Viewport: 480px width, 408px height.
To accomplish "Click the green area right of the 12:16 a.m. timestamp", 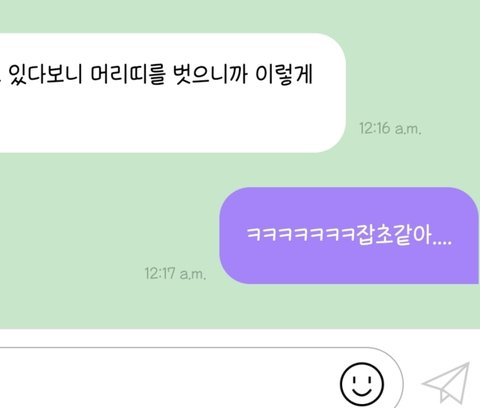I will pyautogui.click(x=450, y=128).
